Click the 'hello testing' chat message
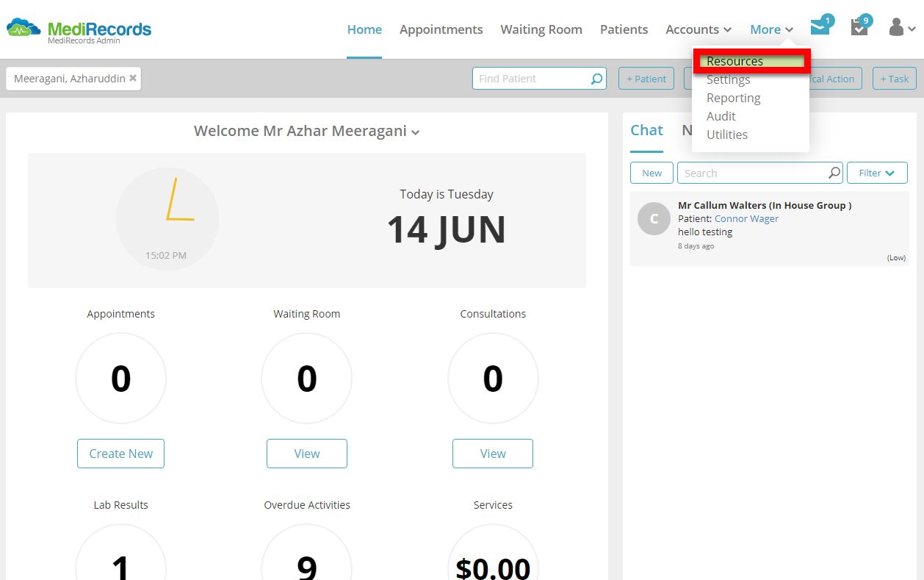This screenshot has width=924, height=580. (x=705, y=232)
